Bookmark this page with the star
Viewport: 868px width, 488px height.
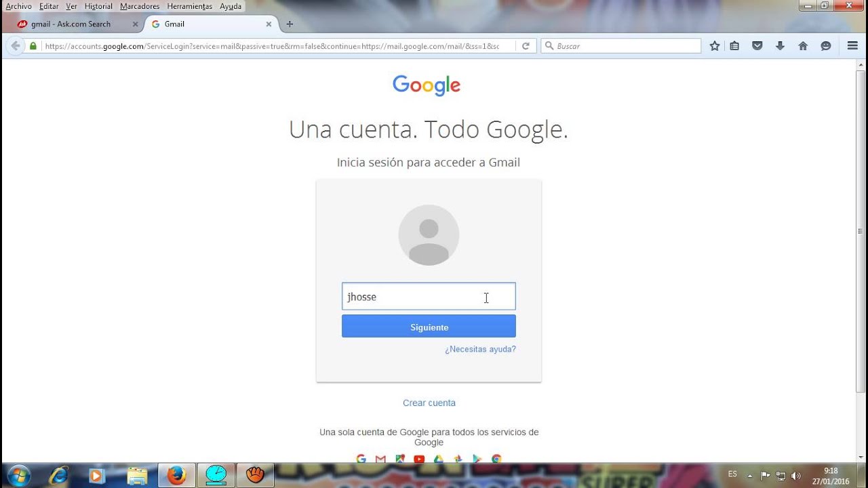714,46
